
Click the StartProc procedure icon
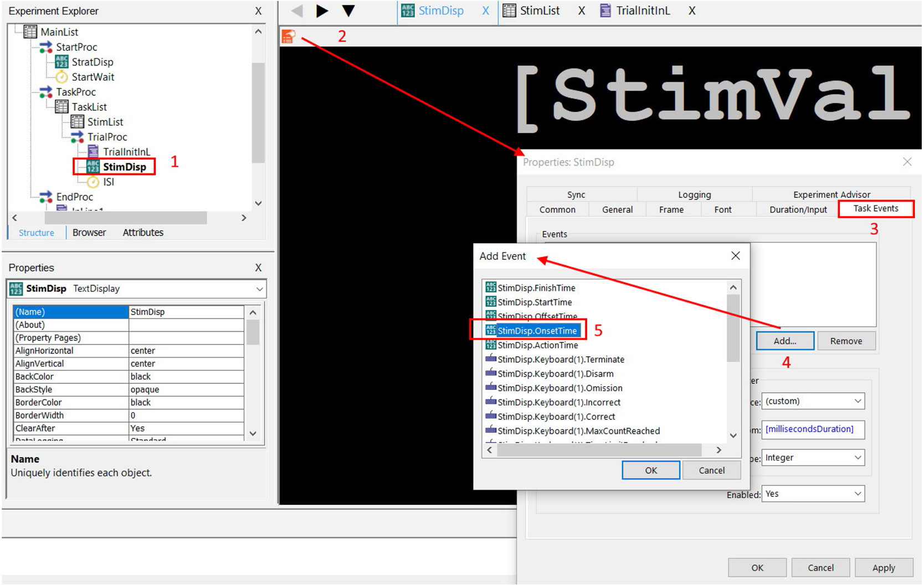[46, 47]
